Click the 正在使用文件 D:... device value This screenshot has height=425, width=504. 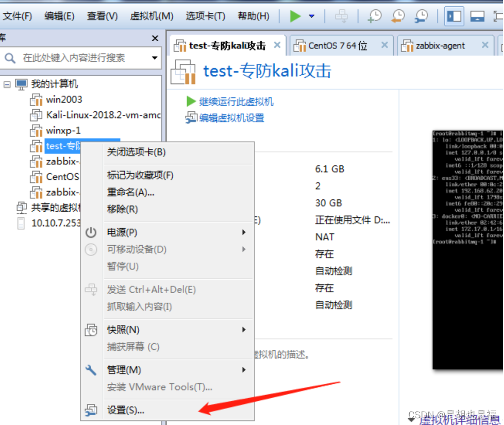coord(352,220)
